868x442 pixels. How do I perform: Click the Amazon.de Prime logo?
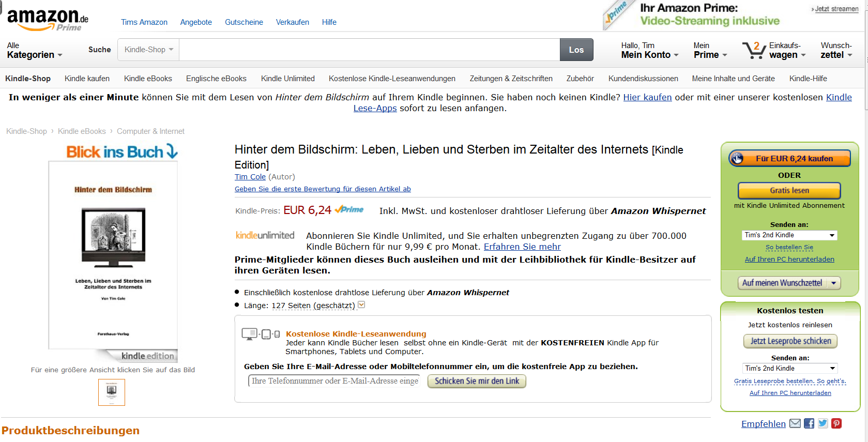(x=48, y=20)
